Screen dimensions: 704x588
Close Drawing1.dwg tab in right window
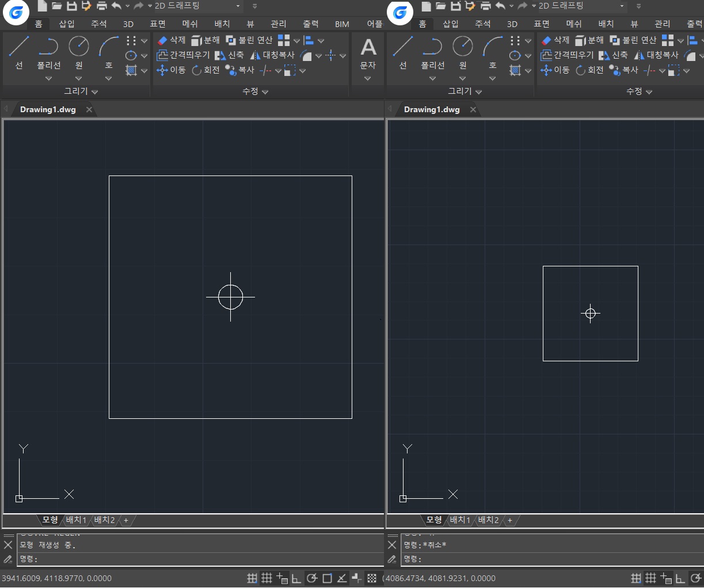[x=473, y=109]
